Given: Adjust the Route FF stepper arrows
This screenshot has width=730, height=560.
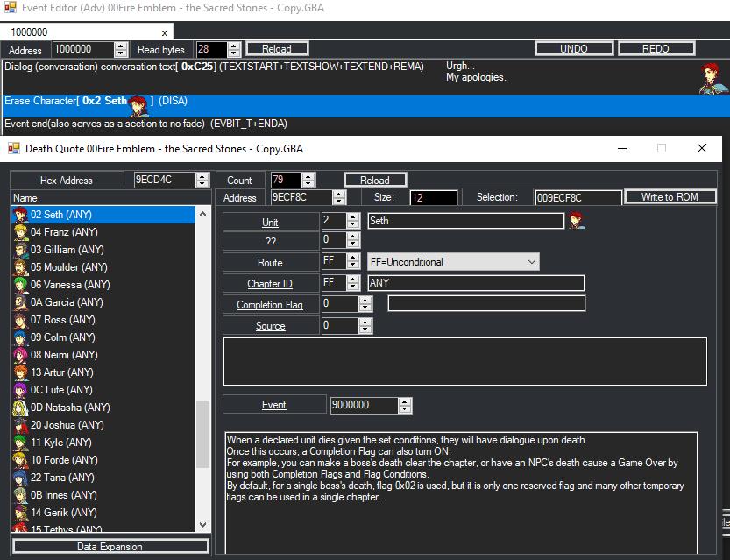Looking at the screenshot, I should [x=353, y=262].
